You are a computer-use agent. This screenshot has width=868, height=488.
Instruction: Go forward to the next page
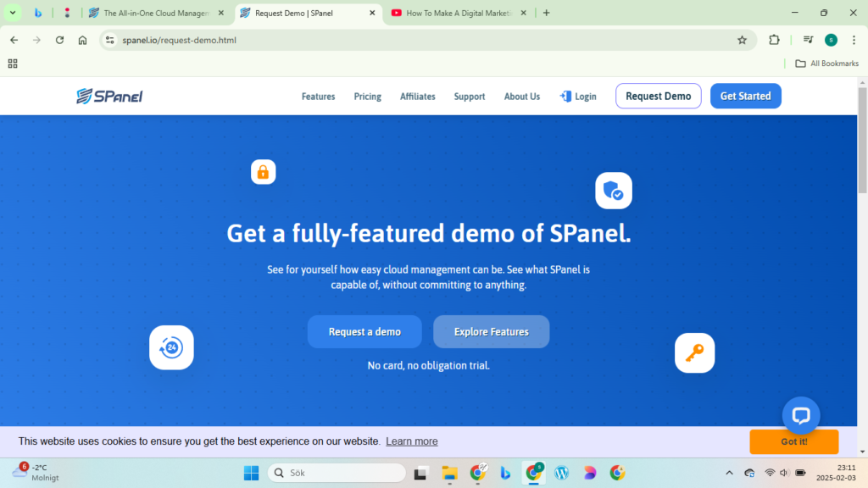pos(36,40)
